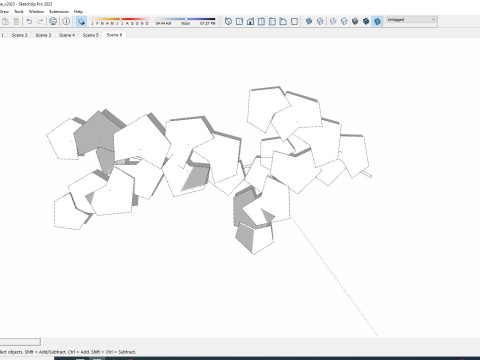Viewport: 480px width, 360px height.
Task: Click the '04:44 AM' sunrise time label
Action: click(163, 24)
